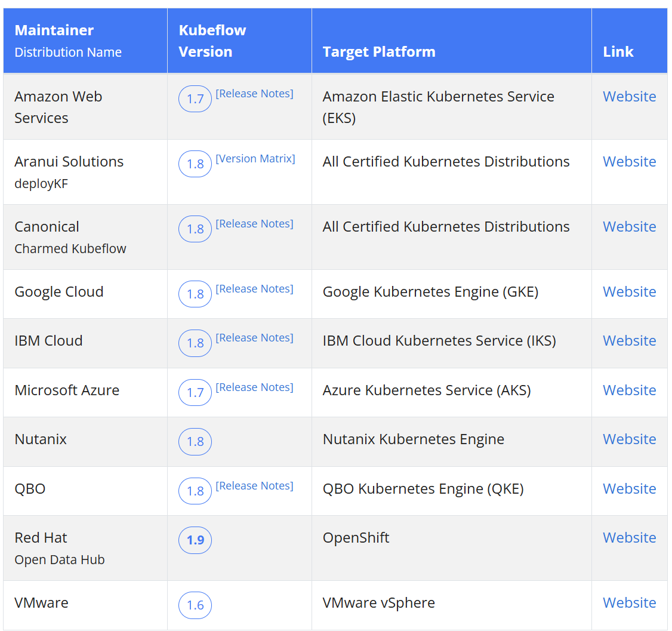
Task: Click the bold 1.9 badge for Red Hat
Action: click(195, 540)
